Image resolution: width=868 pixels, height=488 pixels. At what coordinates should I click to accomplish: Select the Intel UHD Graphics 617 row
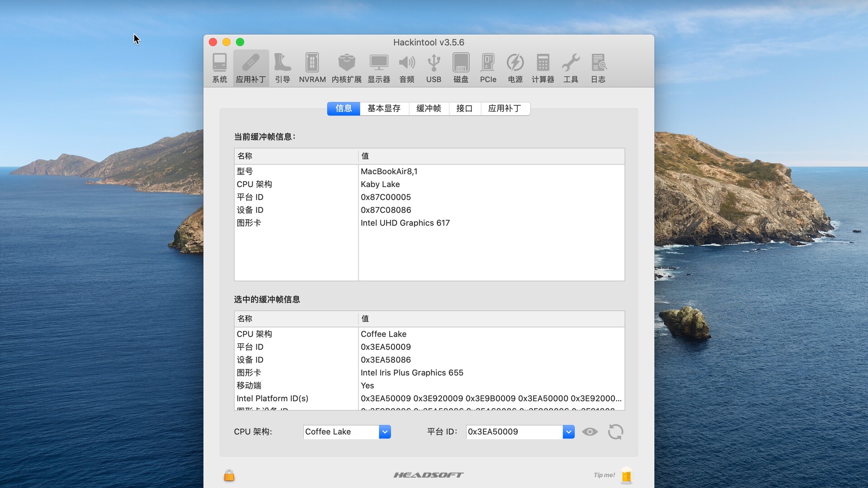tap(405, 223)
